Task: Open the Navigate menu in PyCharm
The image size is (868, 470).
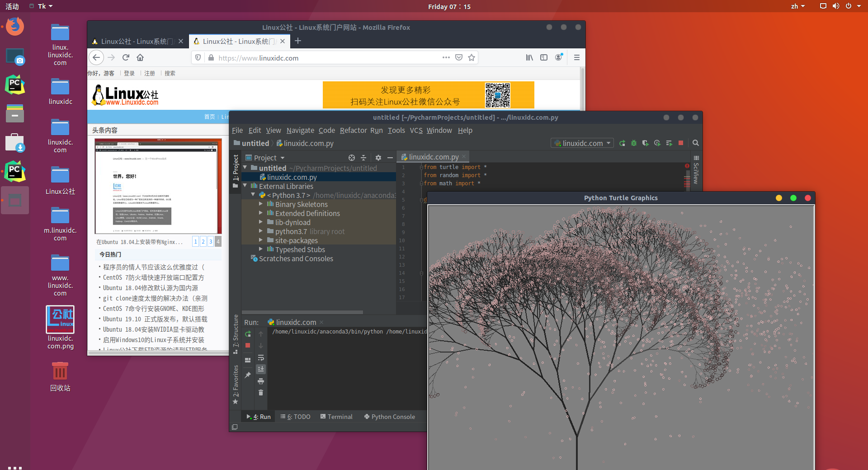Action: click(x=300, y=130)
